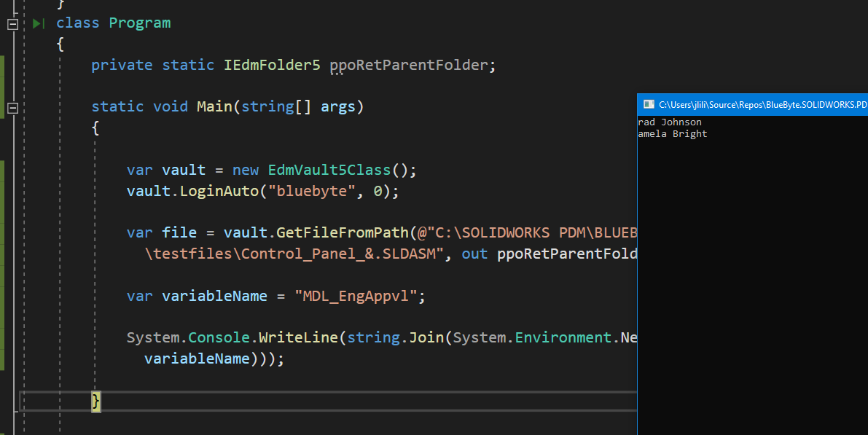
Task: Click 'amela Bright' in console output
Action: (x=672, y=134)
